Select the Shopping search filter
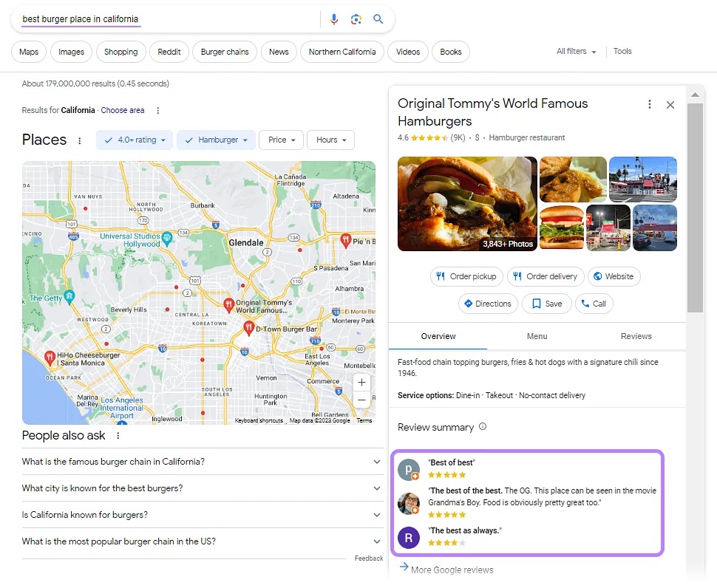 [x=120, y=52]
